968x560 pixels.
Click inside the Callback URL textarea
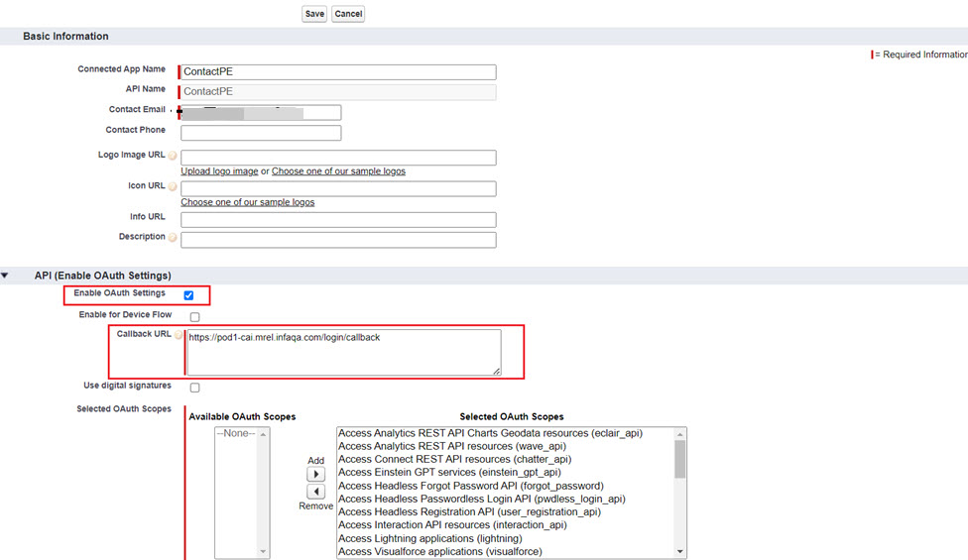(344, 352)
